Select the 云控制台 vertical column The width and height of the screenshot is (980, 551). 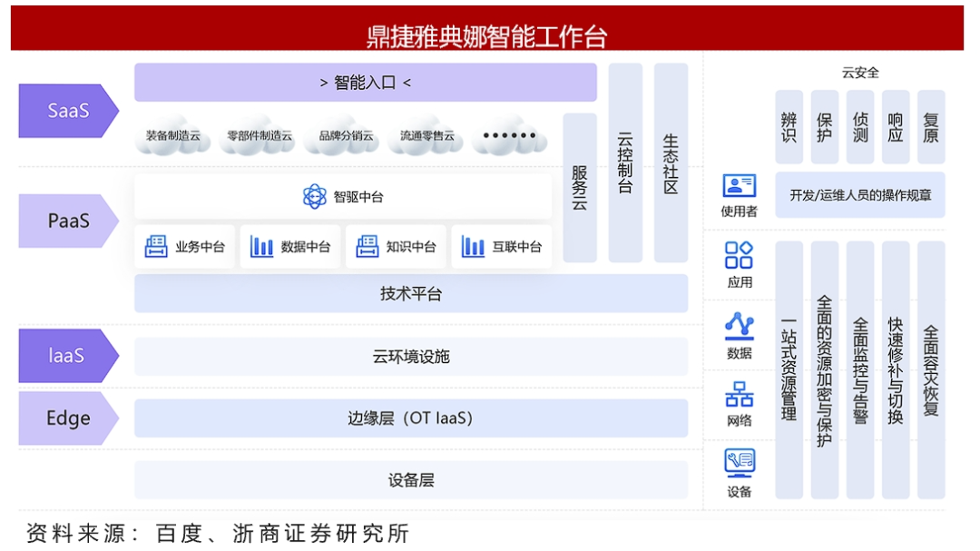click(625, 162)
